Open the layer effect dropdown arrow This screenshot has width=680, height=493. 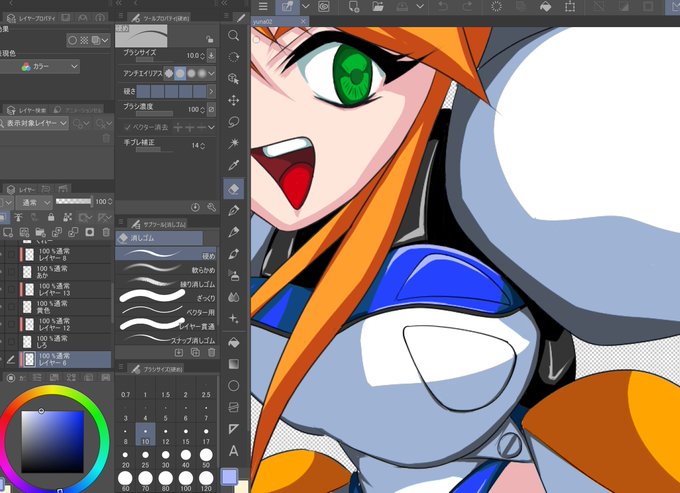click(x=105, y=40)
